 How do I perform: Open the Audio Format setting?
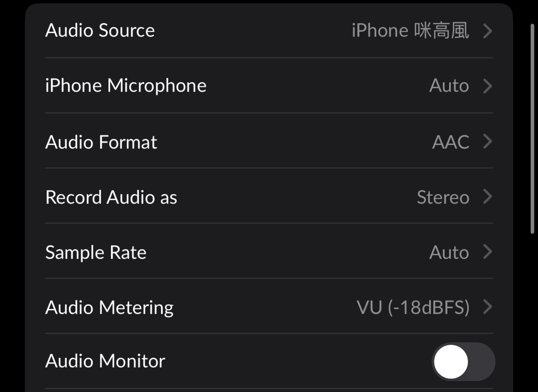click(x=269, y=141)
